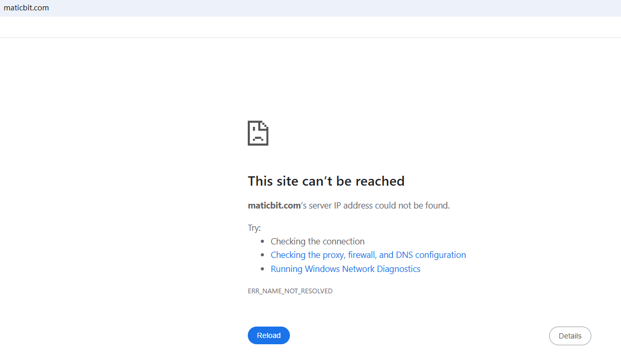Click bullet beside "Checking the connection"
This screenshot has height=364, width=621.
click(262, 241)
